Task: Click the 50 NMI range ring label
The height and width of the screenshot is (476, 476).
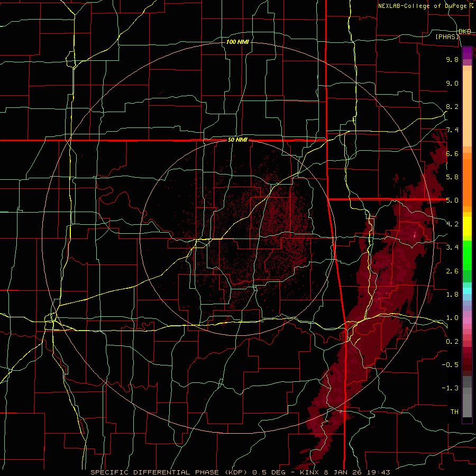Action: tap(237, 140)
